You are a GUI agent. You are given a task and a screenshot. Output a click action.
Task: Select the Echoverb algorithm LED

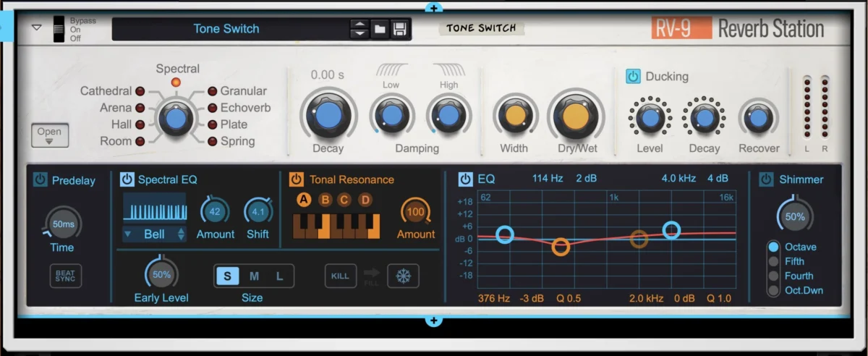213,109
